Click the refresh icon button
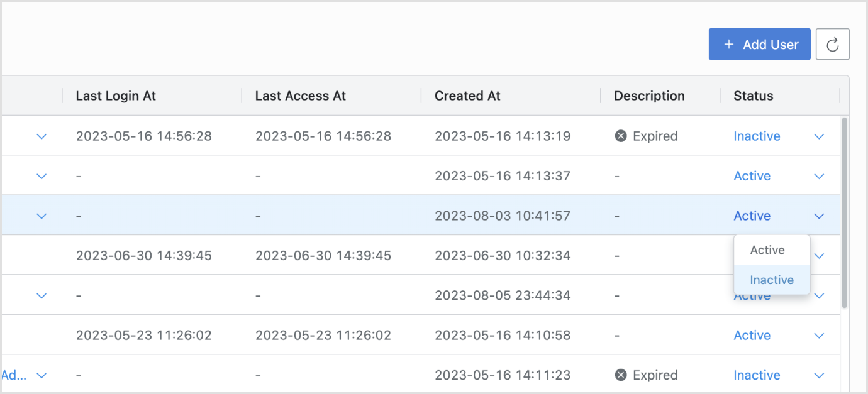 point(832,45)
